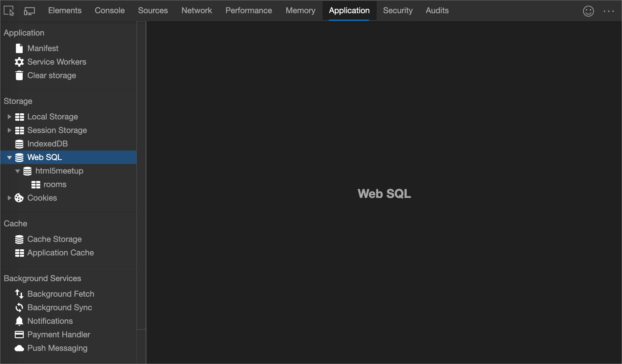This screenshot has width=622, height=364.
Task: Open the DevTools three-dot customize menu
Action: [608, 11]
